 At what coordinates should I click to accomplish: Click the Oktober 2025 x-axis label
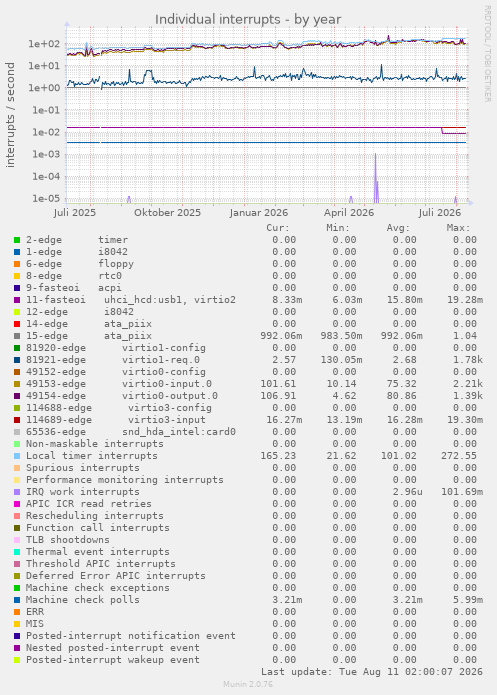pos(167,213)
